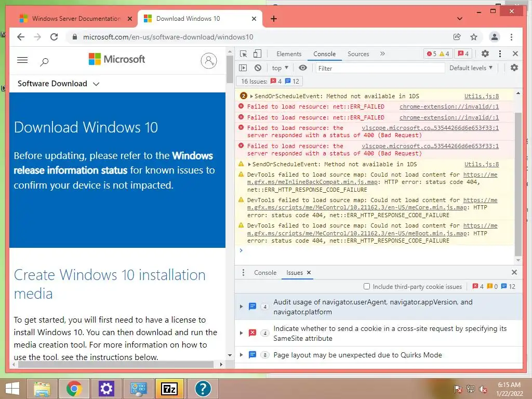The image size is (532, 399).
Task: Close the DevTools panel
Action: [x=515, y=54]
